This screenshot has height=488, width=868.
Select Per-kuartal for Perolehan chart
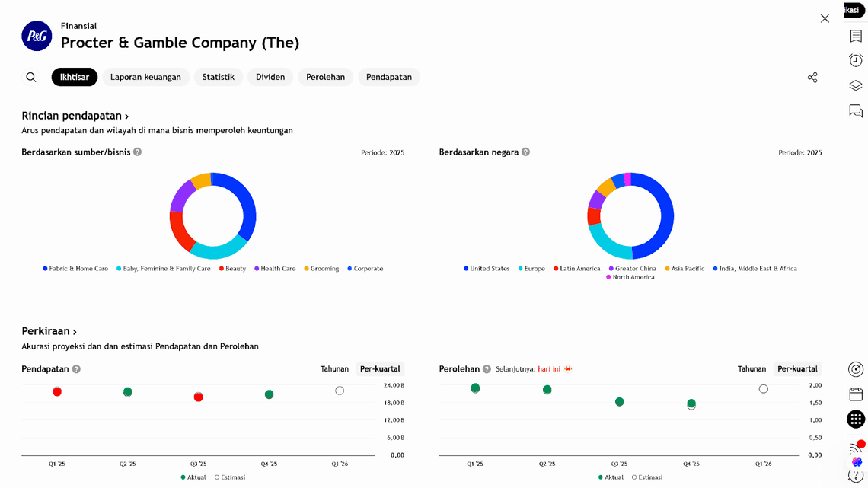click(797, 369)
